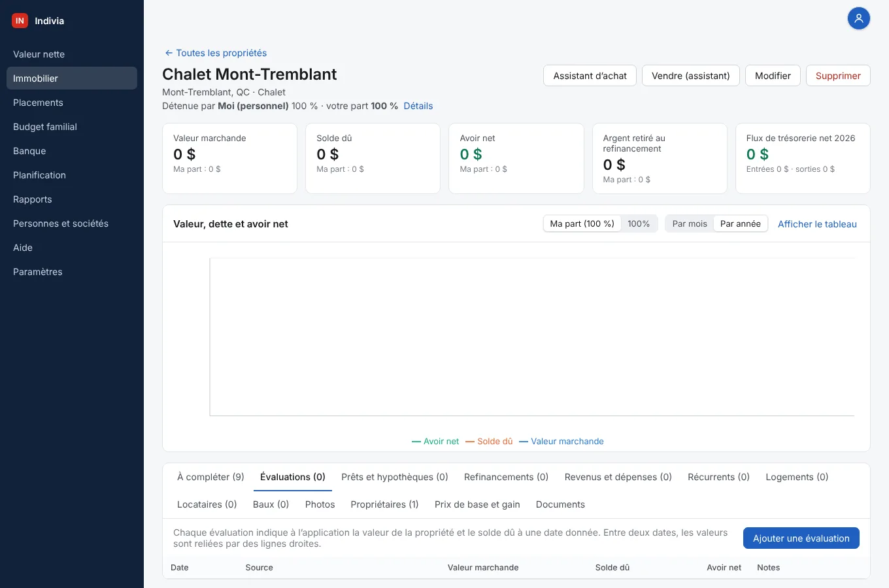Select Planification in the sidebar
Screen dimensions: 889x588
click(x=72, y=175)
